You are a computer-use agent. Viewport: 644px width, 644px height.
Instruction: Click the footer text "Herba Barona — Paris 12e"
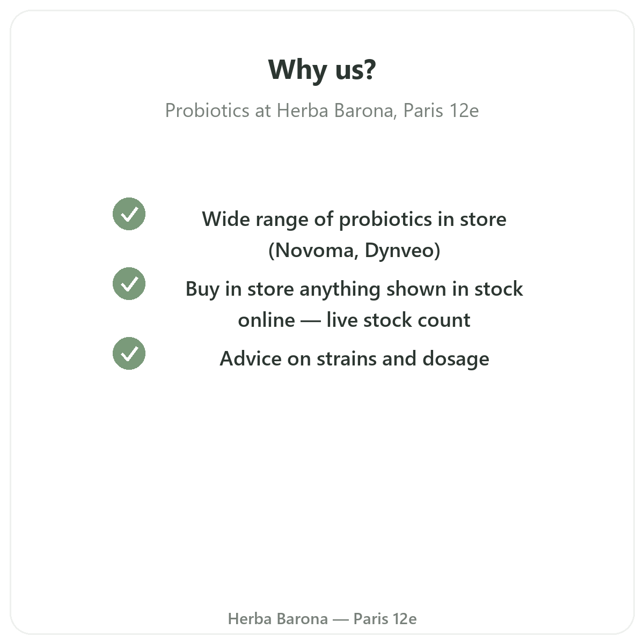pyautogui.click(x=322, y=619)
